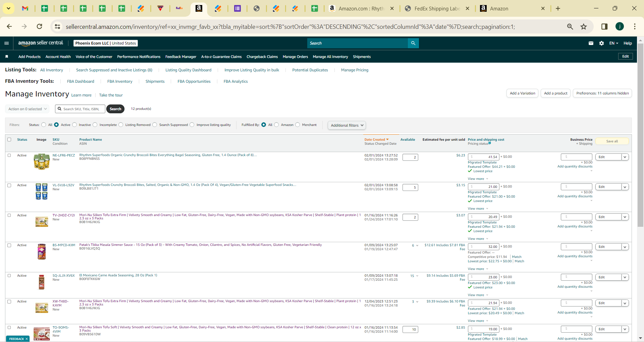
Task: Click the Add a product button
Action: pyautogui.click(x=555, y=93)
